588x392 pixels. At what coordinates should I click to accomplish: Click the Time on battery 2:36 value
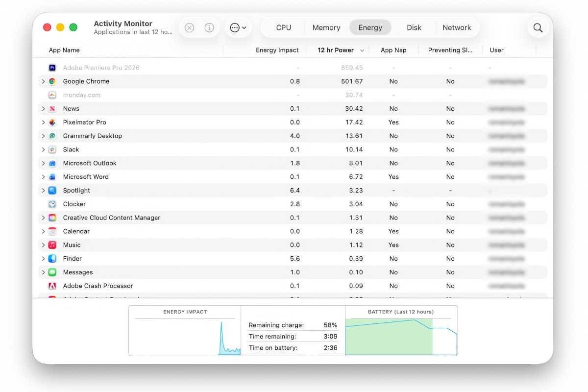[x=330, y=348]
